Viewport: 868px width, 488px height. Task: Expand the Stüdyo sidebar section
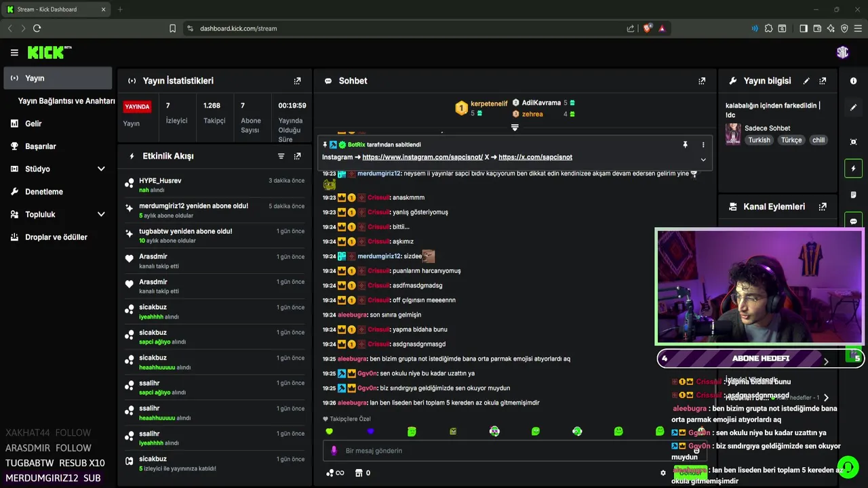click(101, 169)
